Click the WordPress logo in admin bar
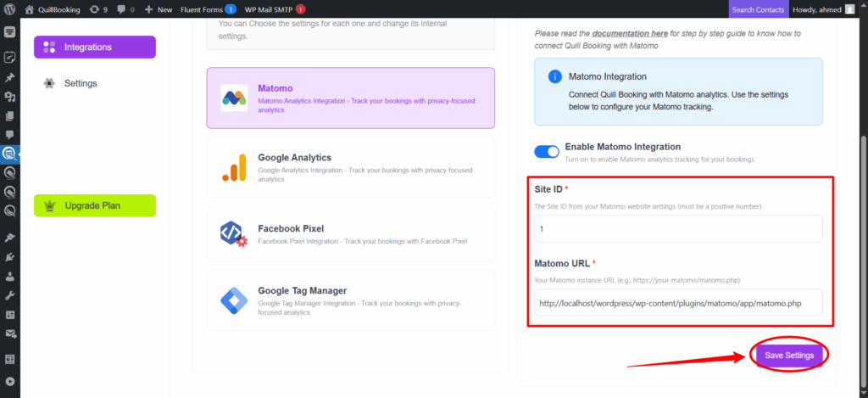The height and width of the screenshot is (398, 868). (x=9, y=9)
